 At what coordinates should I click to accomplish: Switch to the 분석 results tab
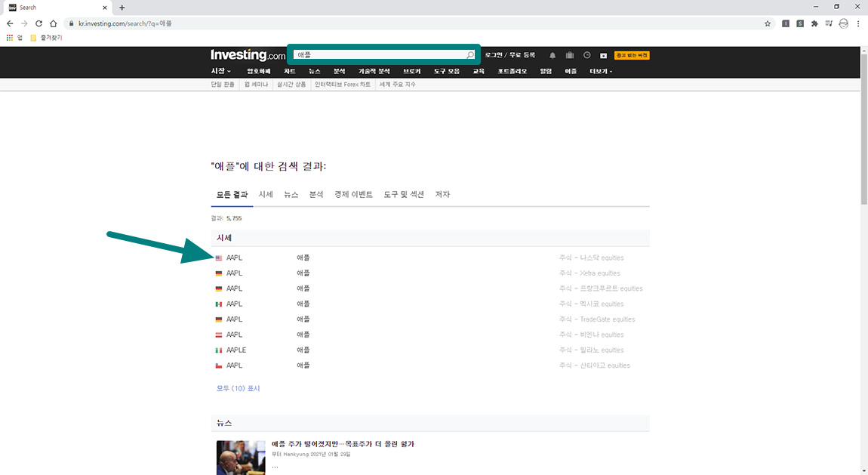click(316, 194)
